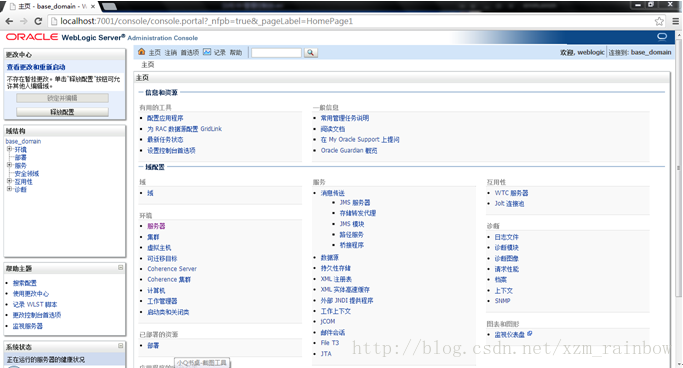Click the record icon beside 记录

(207, 52)
